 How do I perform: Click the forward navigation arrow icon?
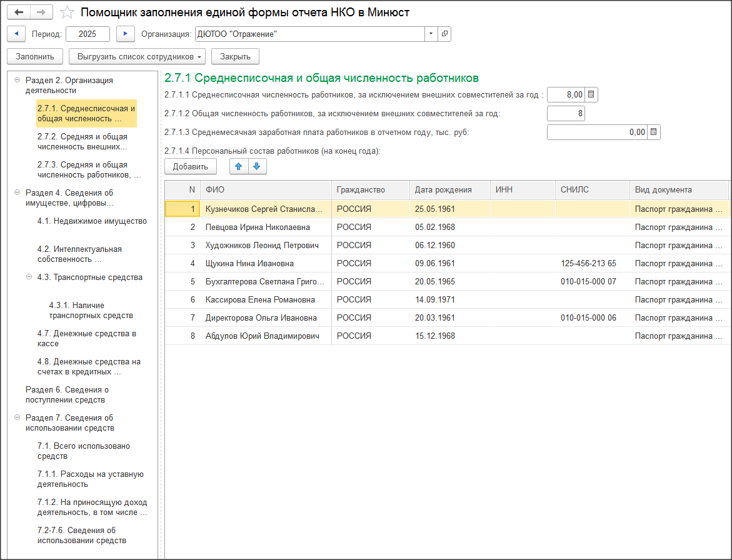[x=41, y=12]
